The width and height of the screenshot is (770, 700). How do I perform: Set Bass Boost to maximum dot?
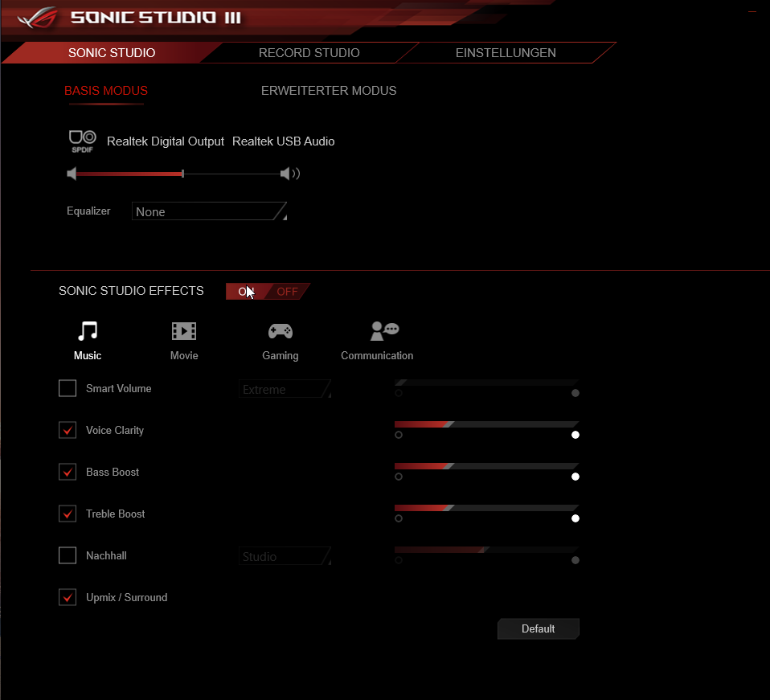575,477
